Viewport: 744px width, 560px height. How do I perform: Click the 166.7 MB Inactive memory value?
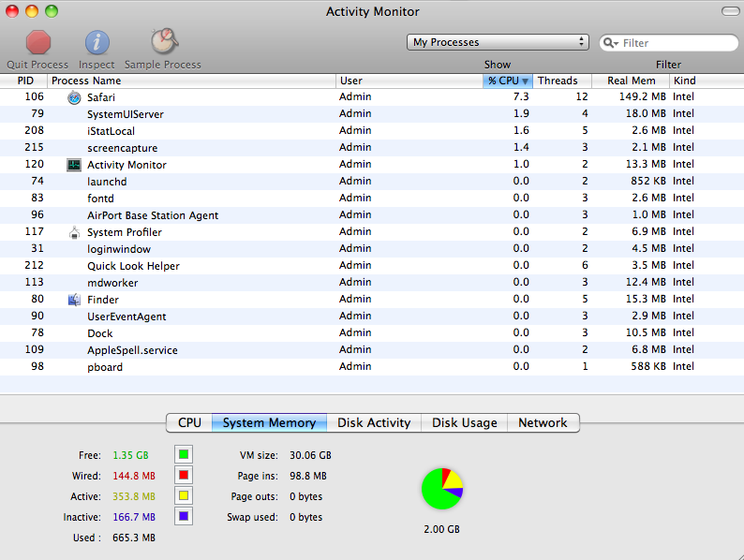134,517
